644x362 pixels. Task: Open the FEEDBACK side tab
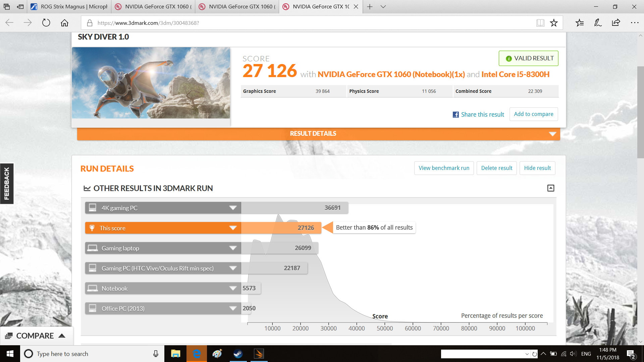7,184
